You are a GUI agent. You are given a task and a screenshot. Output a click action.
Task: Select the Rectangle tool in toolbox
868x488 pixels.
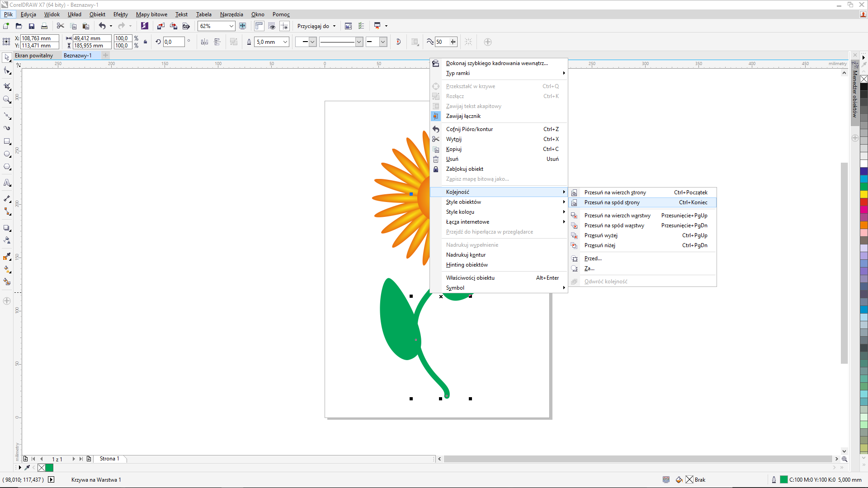tap(7, 141)
